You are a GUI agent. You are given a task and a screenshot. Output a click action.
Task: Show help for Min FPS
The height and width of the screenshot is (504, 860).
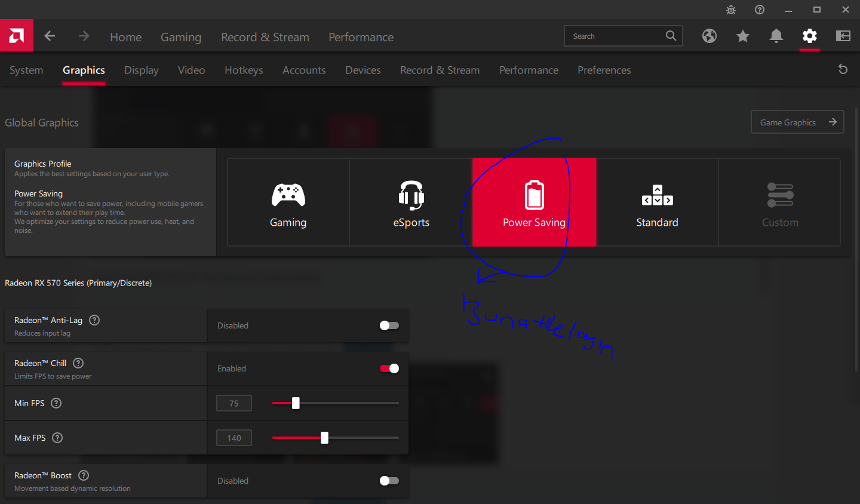click(56, 403)
